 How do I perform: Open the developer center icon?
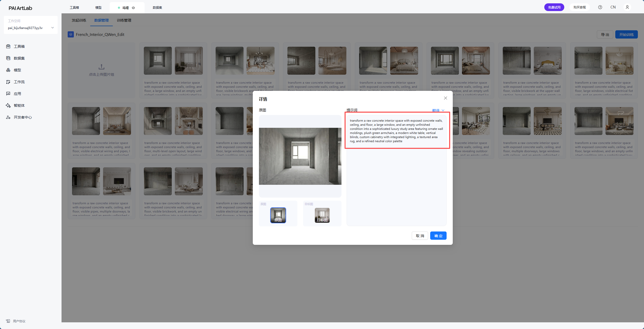point(8,117)
